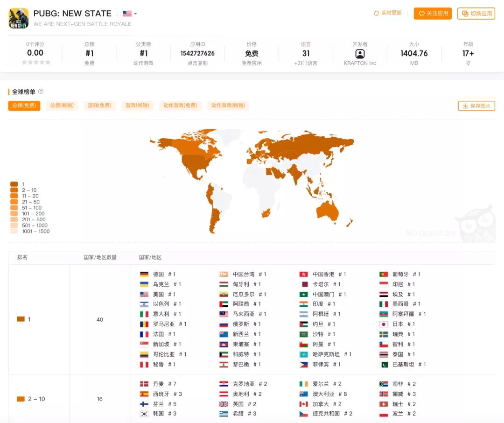
Task: Click the PUBG: NEW STATE app icon
Action: coord(18,18)
